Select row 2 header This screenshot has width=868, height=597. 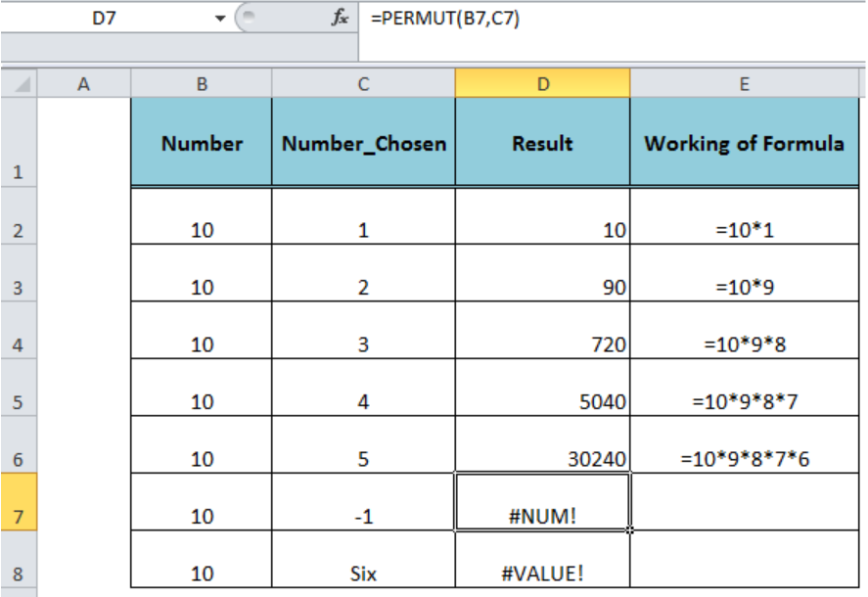(x=19, y=216)
